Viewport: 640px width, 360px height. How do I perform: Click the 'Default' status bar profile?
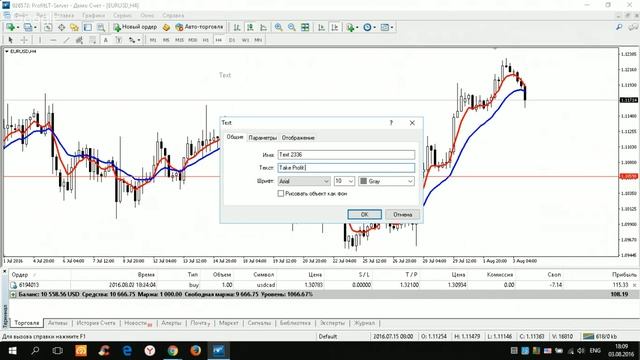[x=328, y=336]
